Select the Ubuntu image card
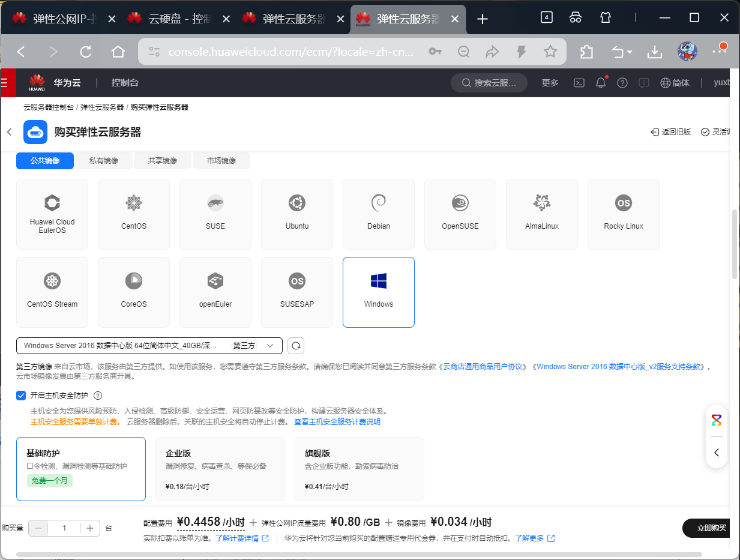Screen dimensions: 740x560 tap(297, 214)
